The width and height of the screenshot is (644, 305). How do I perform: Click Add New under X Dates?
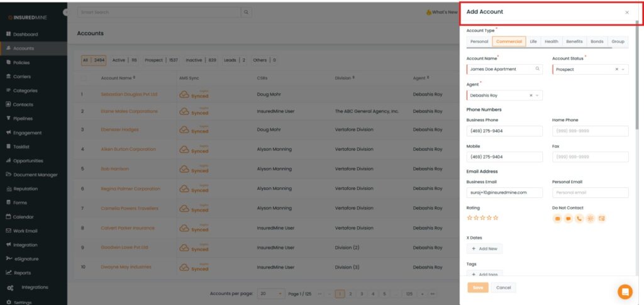(484, 248)
